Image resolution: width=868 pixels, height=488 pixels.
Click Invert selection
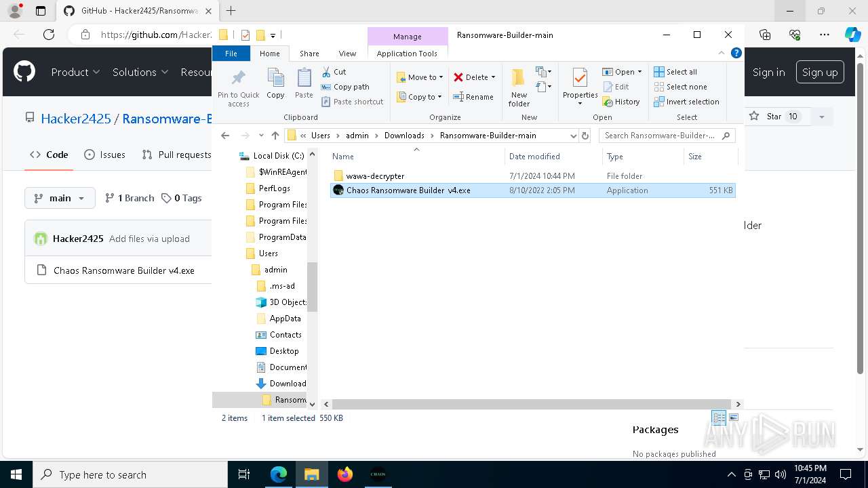tap(686, 102)
